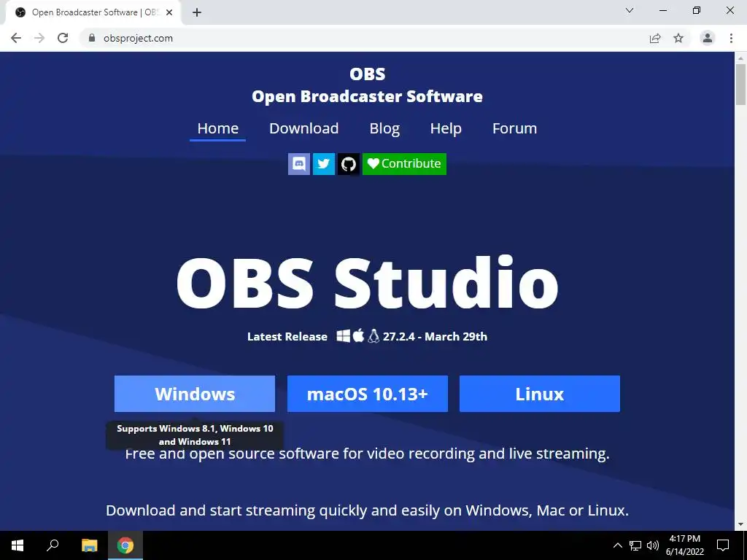Open the Download page

[304, 128]
